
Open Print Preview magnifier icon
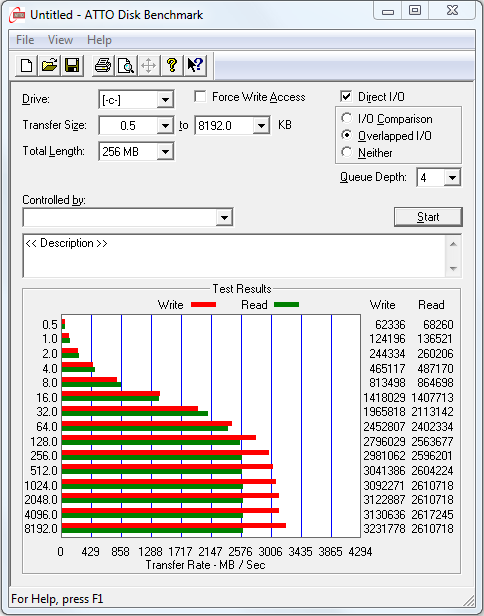click(x=126, y=65)
